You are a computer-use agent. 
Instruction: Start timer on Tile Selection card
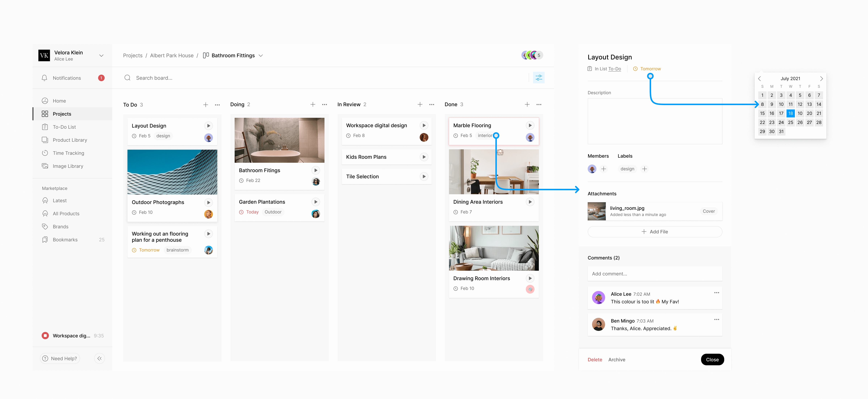(424, 176)
